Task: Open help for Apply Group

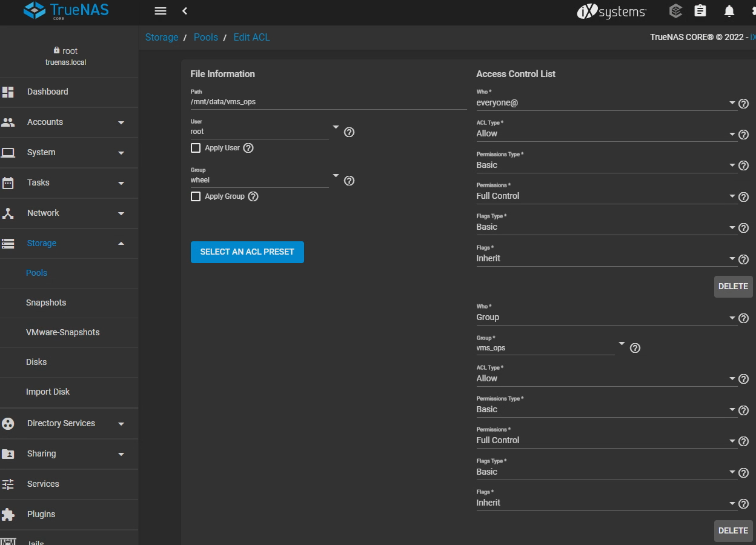Action: pos(253,196)
